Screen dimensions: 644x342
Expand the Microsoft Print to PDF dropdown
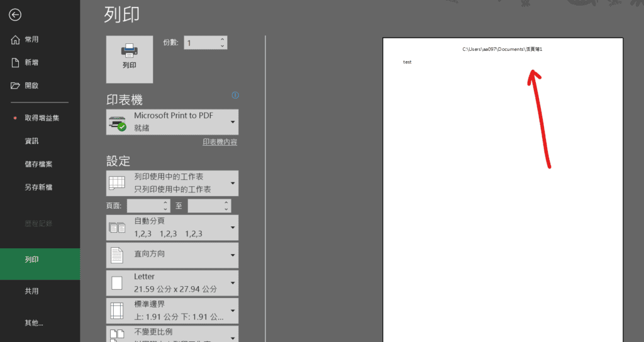172,122
